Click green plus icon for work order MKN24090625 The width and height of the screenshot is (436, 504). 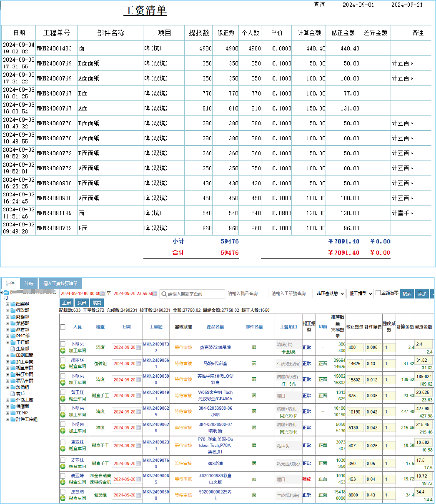[63, 415]
